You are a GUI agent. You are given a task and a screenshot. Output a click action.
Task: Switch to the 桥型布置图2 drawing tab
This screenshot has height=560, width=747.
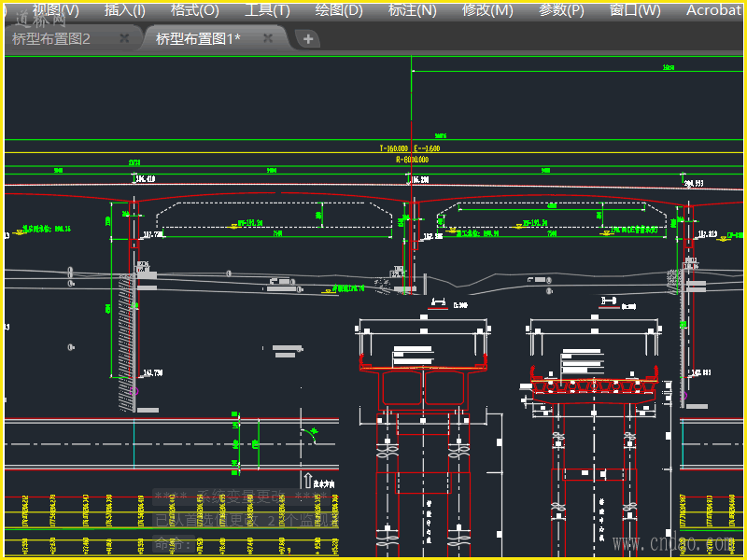click(x=51, y=38)
